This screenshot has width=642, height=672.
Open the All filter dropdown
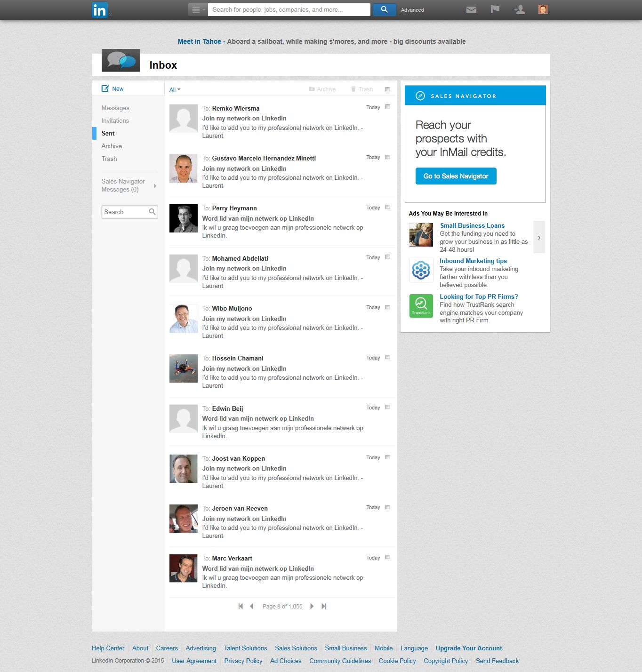coord(175,90)
